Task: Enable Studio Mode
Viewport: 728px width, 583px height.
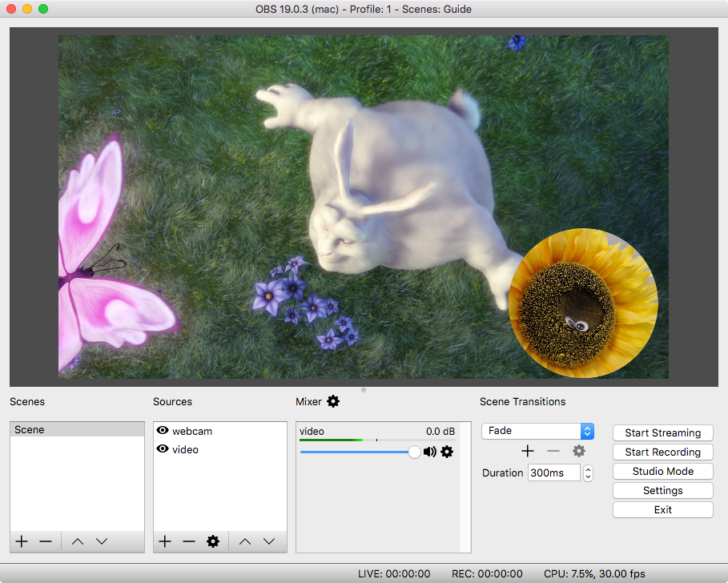Action: pos(663,471)
